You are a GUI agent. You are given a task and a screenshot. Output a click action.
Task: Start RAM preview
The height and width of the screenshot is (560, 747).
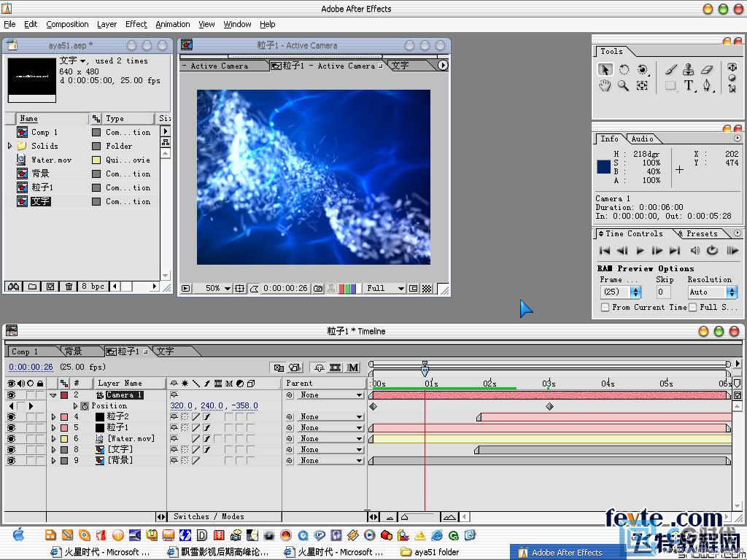pos(732,251)
